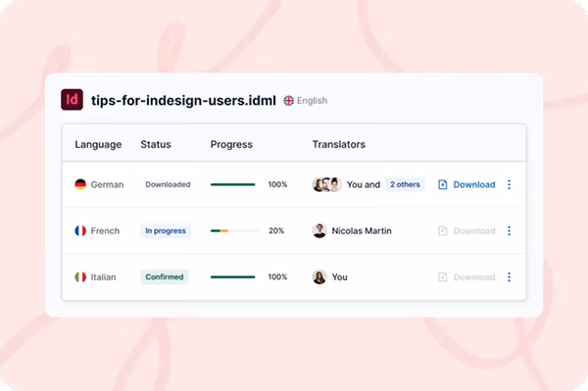Click the Italian progress bar
The image size is (588, 391).
233,277
